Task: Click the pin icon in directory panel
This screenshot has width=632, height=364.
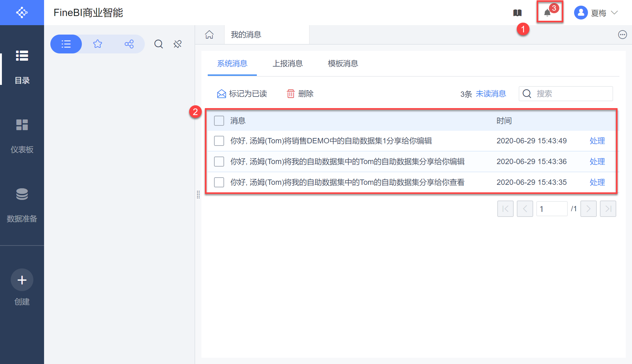Action: click(178, 44)
